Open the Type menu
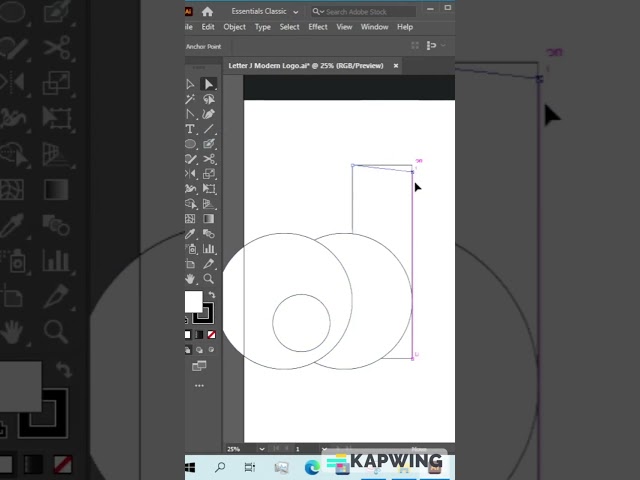640x480 pixels. [262, 27]
